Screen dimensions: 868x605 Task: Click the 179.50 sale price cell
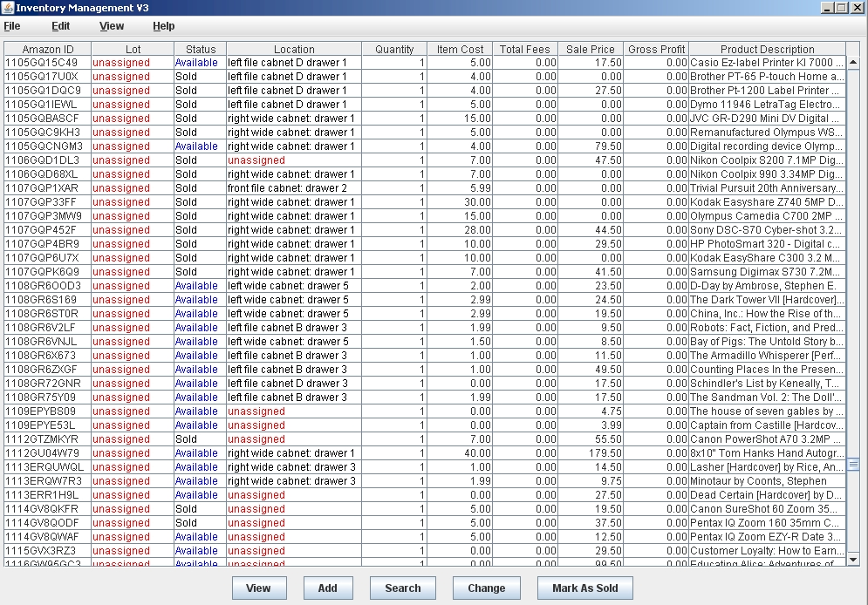point(591,453)
